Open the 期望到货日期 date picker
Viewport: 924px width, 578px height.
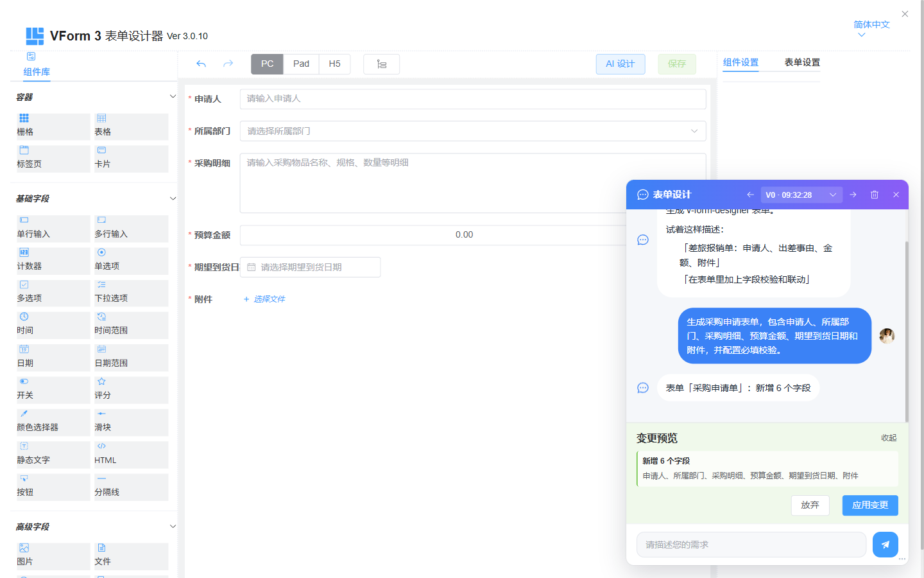[310, 267]
